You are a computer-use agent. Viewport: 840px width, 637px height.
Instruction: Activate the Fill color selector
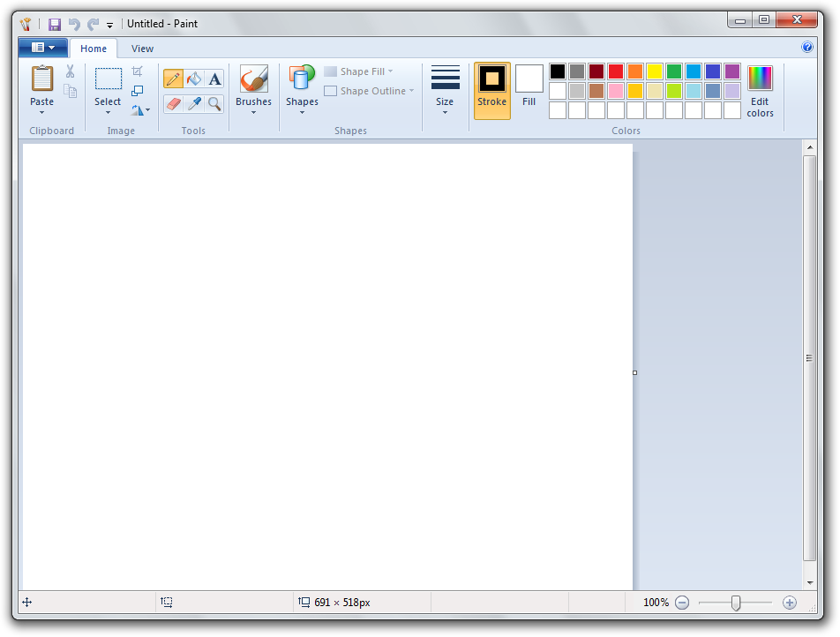tap(529, 86)
